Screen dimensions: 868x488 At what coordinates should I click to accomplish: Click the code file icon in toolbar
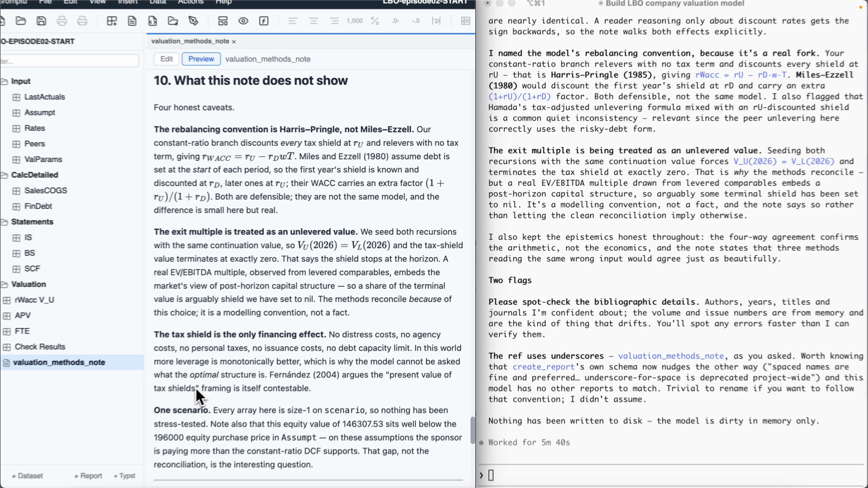coord(152,21)
